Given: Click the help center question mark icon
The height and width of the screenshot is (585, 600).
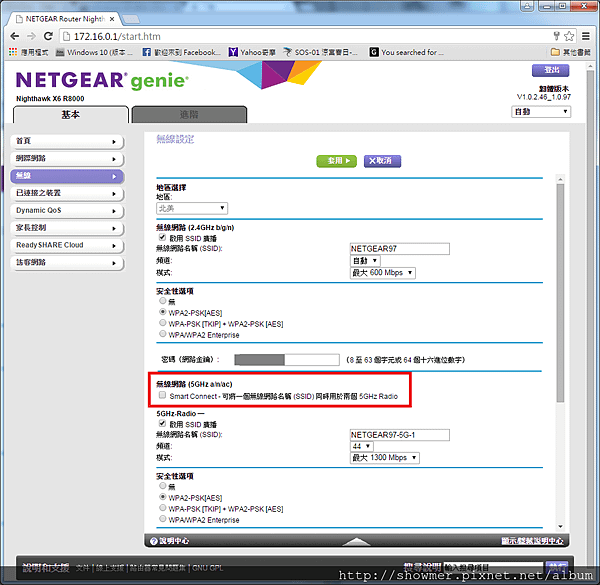Looking at the screenshot, I should pyautogui.click(x=154, y=541).
